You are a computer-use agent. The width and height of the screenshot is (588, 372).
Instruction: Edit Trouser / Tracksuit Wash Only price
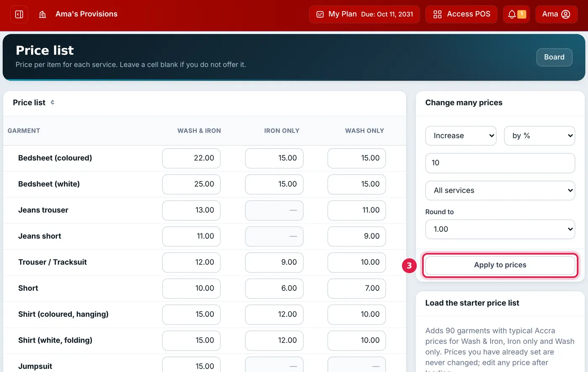(x=357, y=262)
